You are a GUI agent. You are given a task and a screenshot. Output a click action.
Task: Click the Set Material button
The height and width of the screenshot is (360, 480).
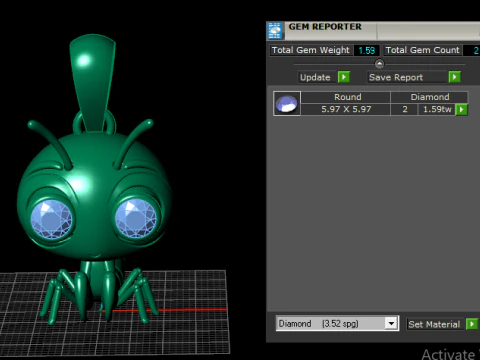tap(434, 324)
